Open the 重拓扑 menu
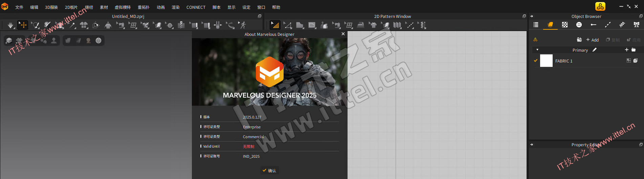The width and height of the screenshot is (644, 179). click(x=143, y=7)
